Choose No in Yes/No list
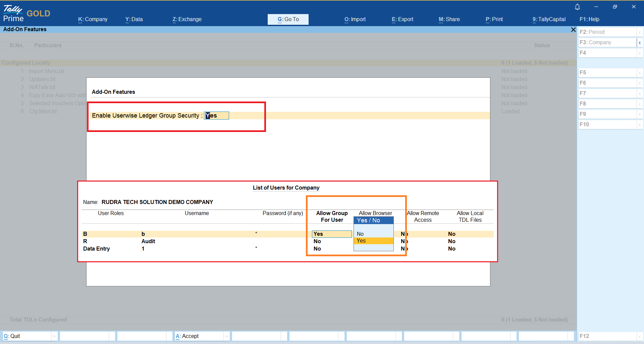 [x=373, y=234]
